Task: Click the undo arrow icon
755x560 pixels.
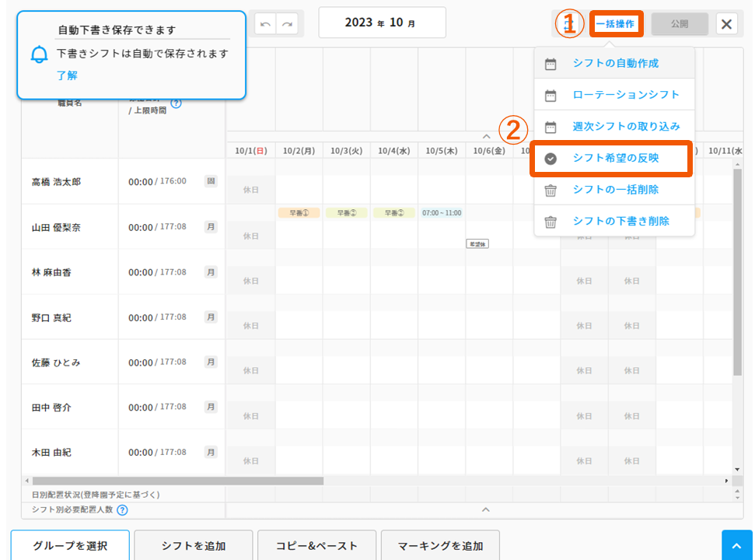Action: click(x=265, y=23)
